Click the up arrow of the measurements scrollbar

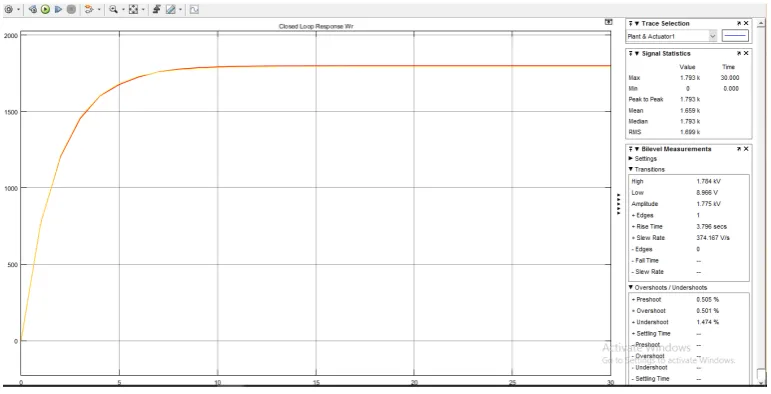coord(761,23)
